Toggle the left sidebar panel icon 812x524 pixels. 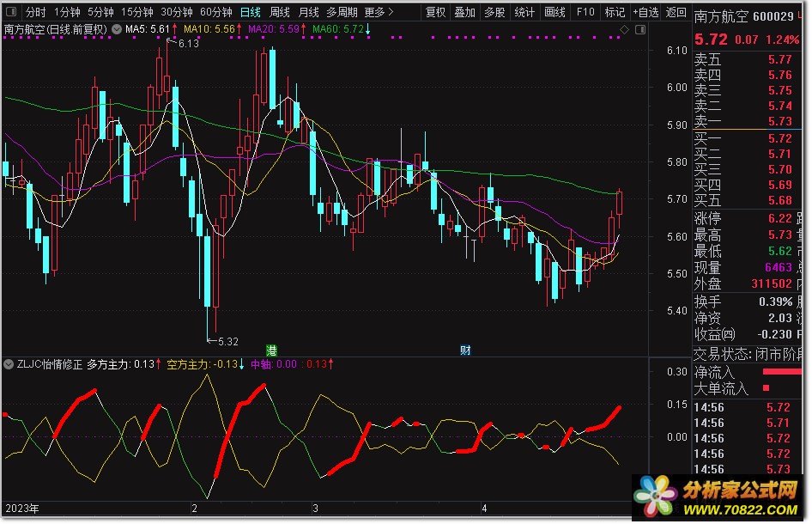(10, 11)
